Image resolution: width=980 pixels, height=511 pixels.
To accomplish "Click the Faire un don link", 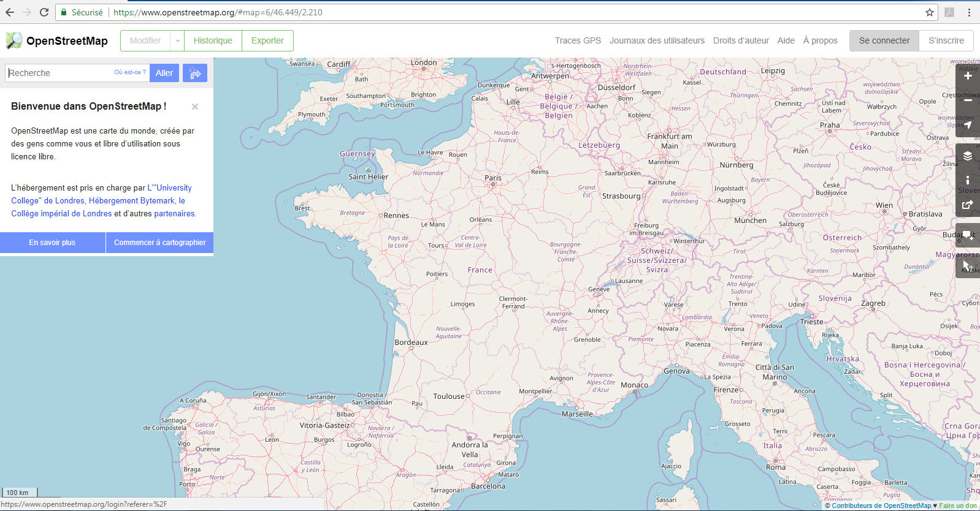I will pyautogui.click(x=958, y=505).
